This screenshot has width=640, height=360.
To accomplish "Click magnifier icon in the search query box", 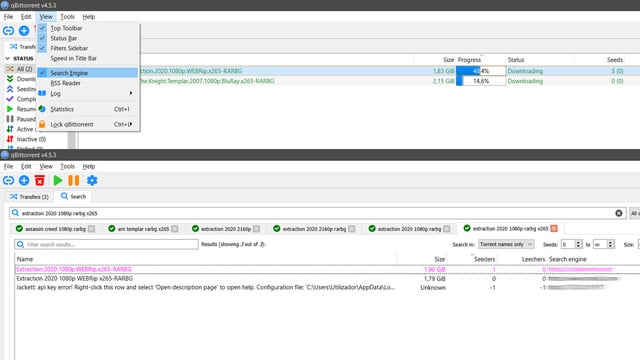I will click(x=15, y=213).
